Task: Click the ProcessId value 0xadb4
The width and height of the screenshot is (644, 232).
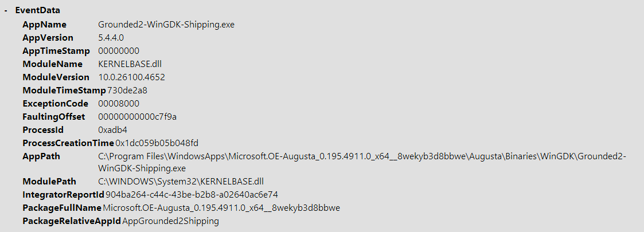Action: pos(112,130)
